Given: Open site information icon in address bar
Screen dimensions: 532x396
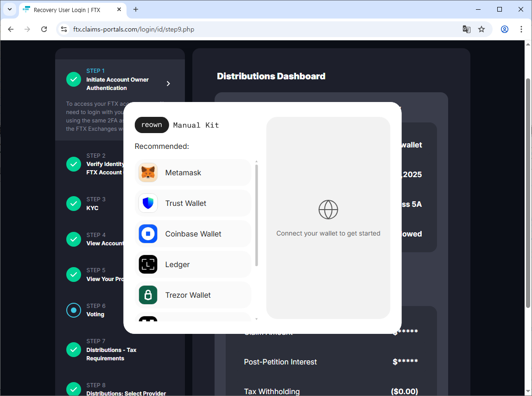Looking at the screenshot, I should (x=64, y=29).
